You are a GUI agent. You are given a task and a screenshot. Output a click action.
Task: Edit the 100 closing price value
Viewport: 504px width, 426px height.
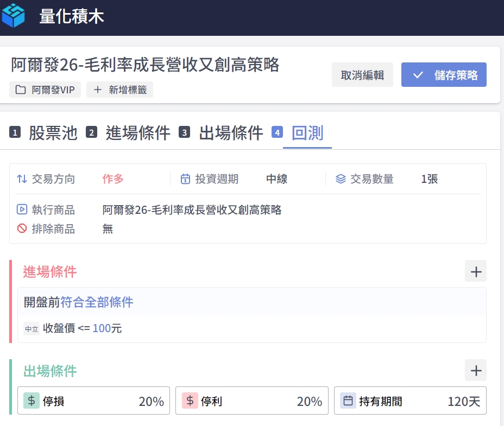(101, 328)
